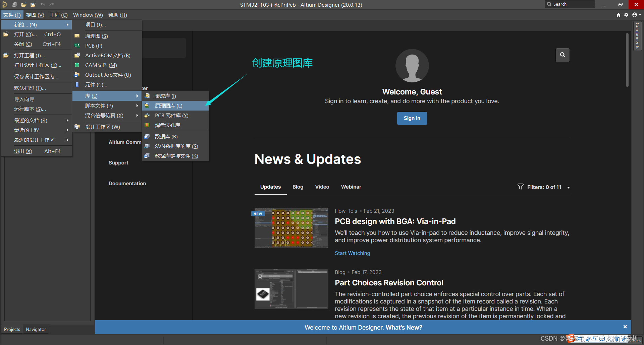This screenshot has height=345, width=644.
Task: Click the icon beside 焊盘过孔库
Action: pos(147,125)
